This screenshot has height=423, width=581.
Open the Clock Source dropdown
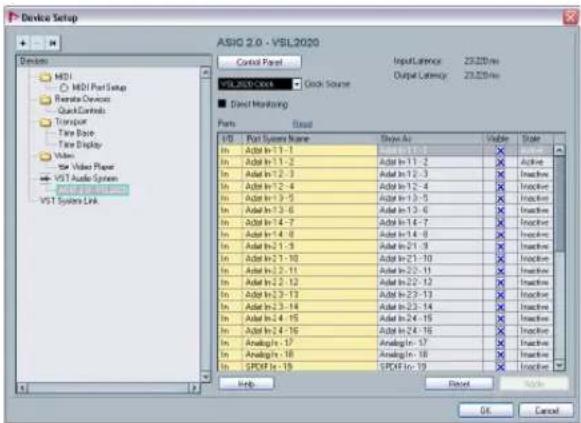297,84
